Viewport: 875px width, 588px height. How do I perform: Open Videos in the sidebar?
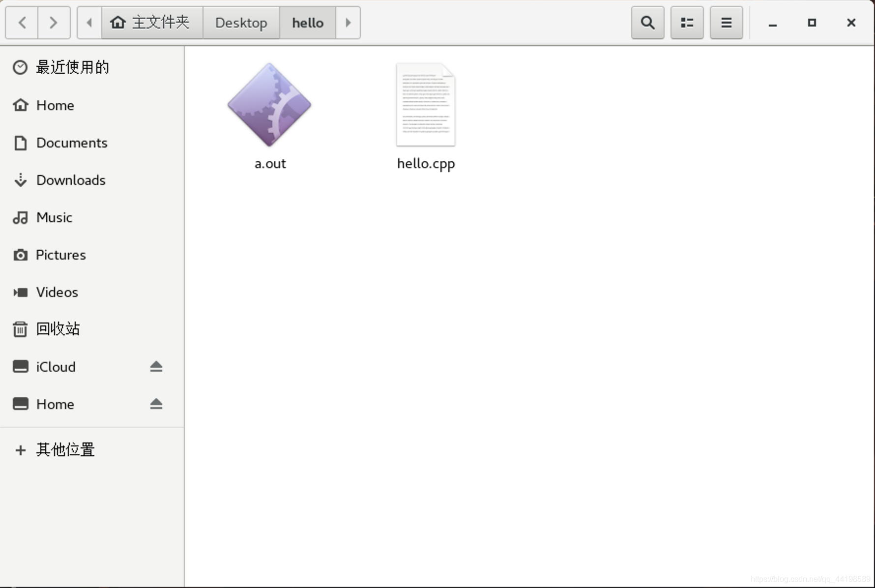[92, 292]
